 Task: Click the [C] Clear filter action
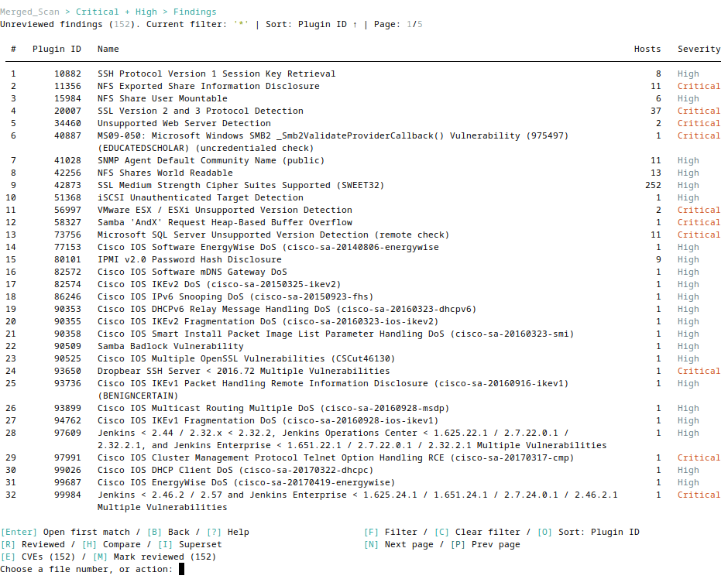tap(477, 532)
